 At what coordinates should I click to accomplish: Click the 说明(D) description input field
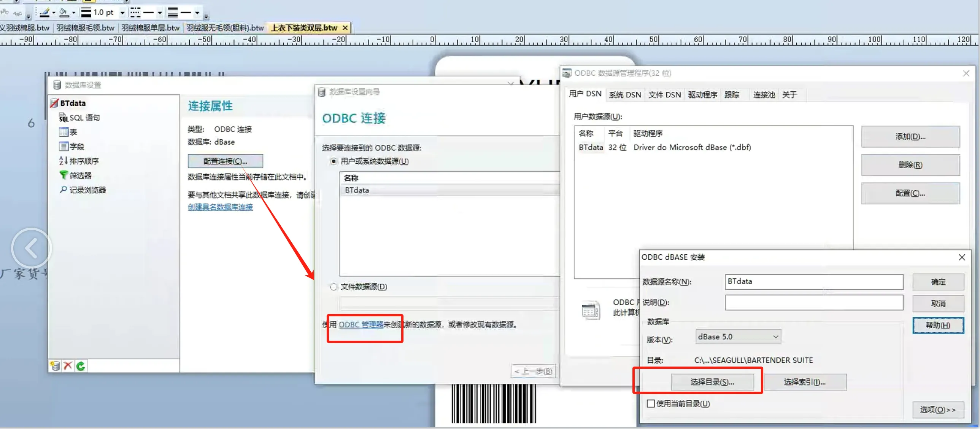[813, 303]
